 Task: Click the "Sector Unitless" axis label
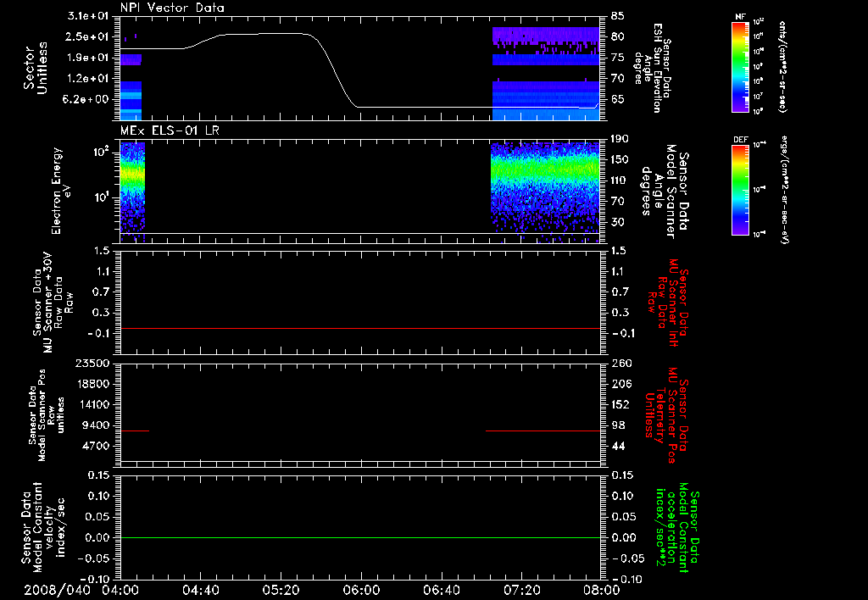(x=36, y=68)
